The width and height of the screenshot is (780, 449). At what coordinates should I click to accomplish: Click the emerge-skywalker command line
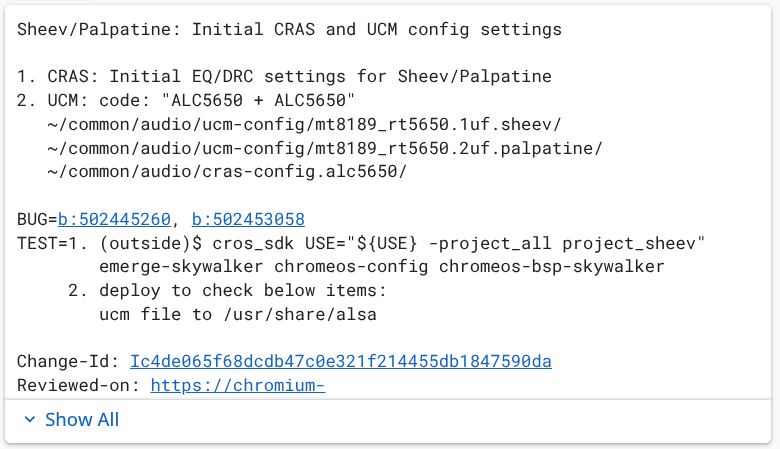pos(381,267)
